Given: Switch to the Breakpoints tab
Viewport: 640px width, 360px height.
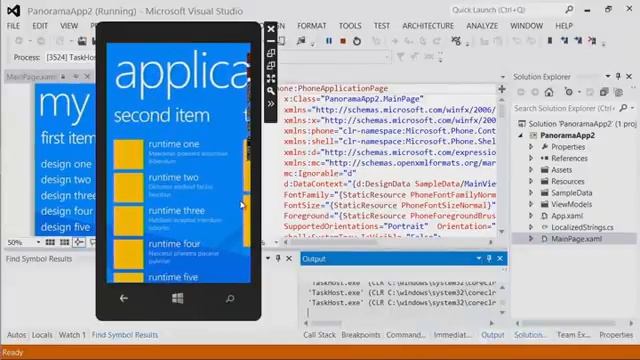Looking at the screenshot, I should [x=361, y=335].
